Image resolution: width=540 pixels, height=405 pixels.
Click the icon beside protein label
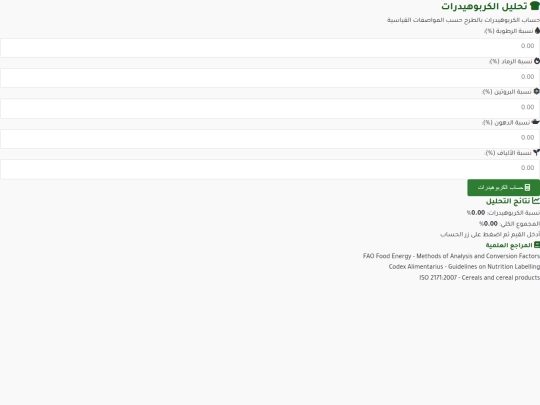pos(537,91)
